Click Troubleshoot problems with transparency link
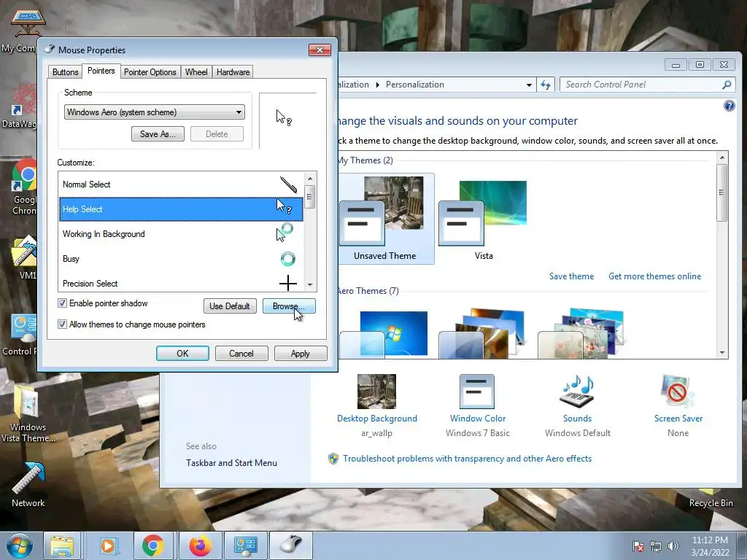The height and width of the screenshot is (560, 747). pos(468,459)
